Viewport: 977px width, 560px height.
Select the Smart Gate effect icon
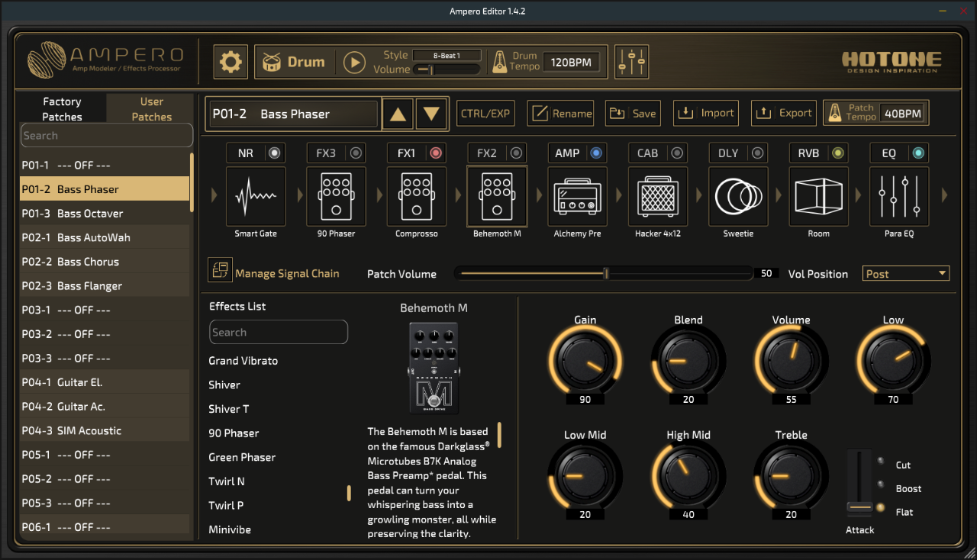(x=256, y=197)
